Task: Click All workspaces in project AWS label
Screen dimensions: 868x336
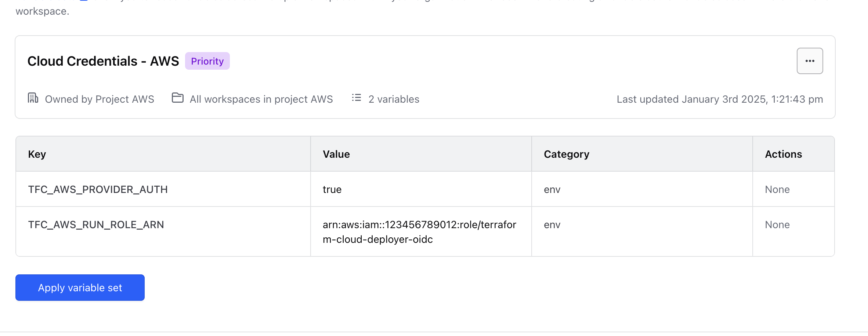Action: (x=261, y=99)
